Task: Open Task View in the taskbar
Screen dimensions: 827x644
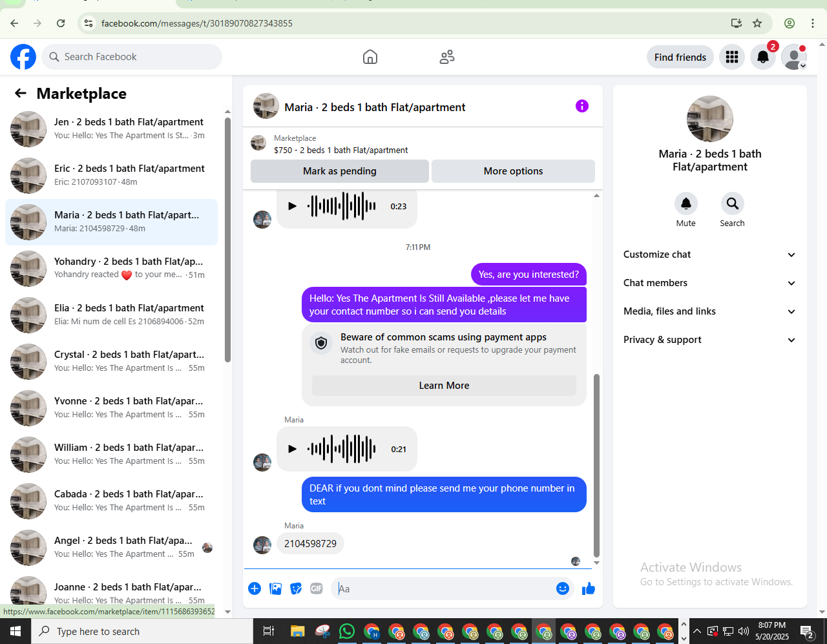Action: (x=269, y=631)
